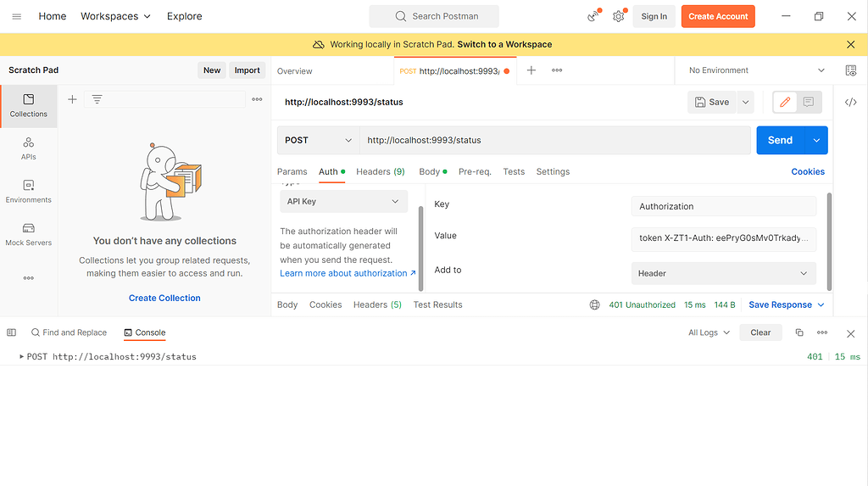Click the hamburger menu icon
This screenshot has width=868, height=486.
17,16
